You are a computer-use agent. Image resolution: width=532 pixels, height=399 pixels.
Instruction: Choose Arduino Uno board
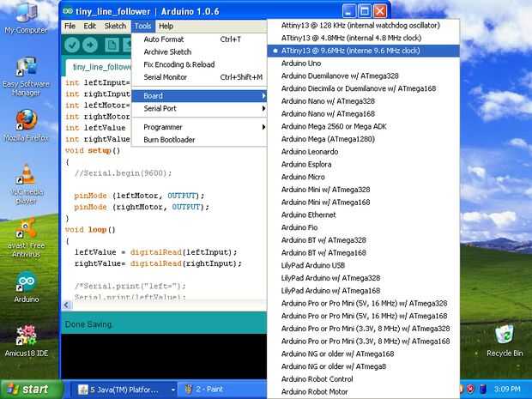363,63
